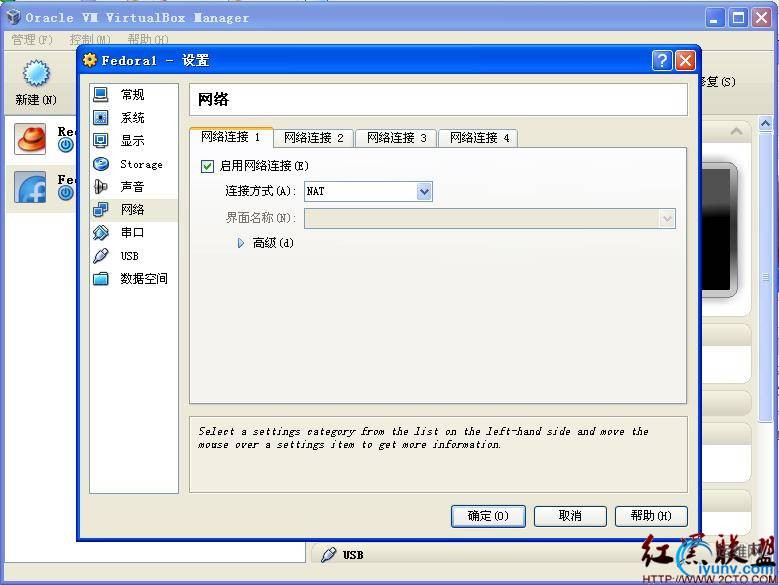Screen dimensions: 779x585
Task: Switch to the 网络连接 3 tab
Action: 396,138
